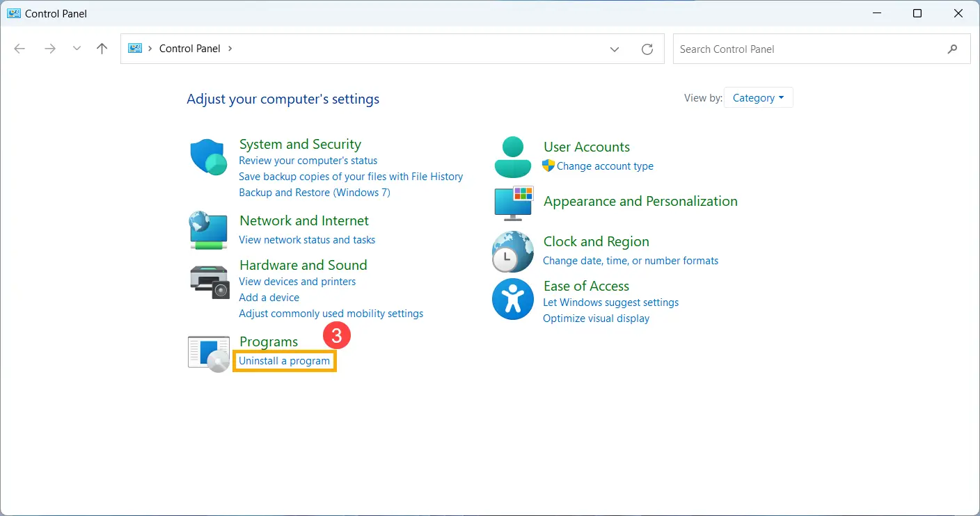This screenshot has height=516, width=980.
Task: Expand the chevron after Control Panel breadcrumb
Action: (230, 49)
